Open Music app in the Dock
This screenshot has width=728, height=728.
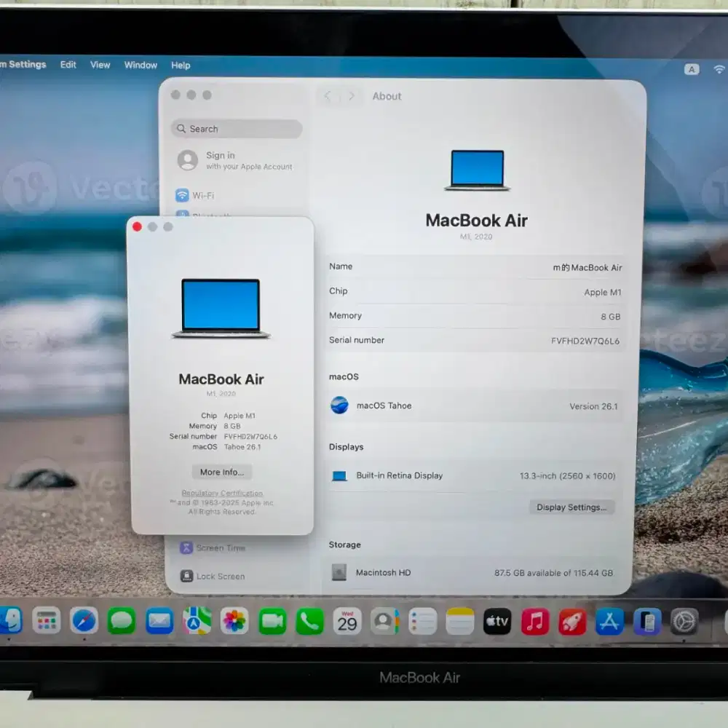click(535, 621)
